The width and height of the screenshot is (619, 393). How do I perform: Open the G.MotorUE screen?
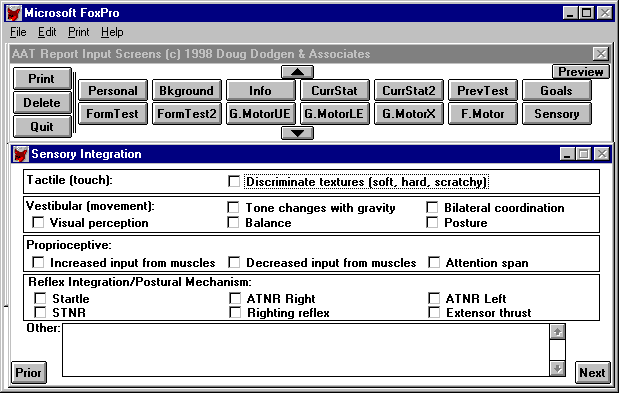tap(261, 114)
